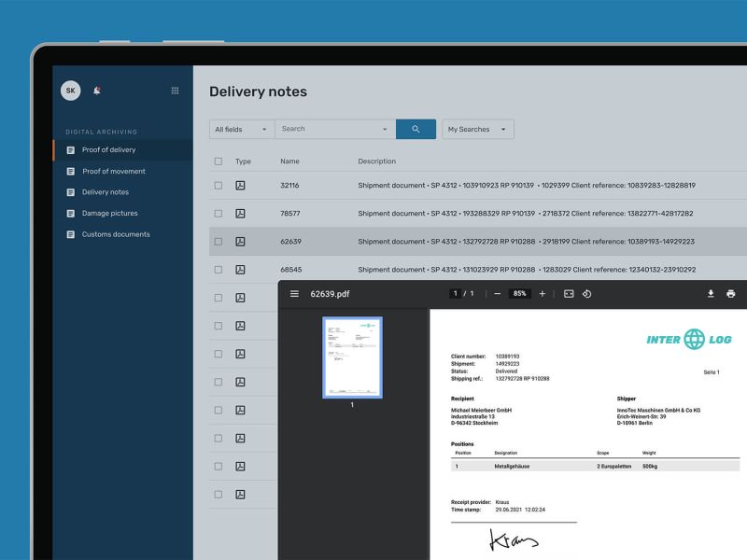Run the search with the magnifier button
Image resolution: width=747 pixels, height=560 pixels.
pyautogui.click(x=416, y=129)
